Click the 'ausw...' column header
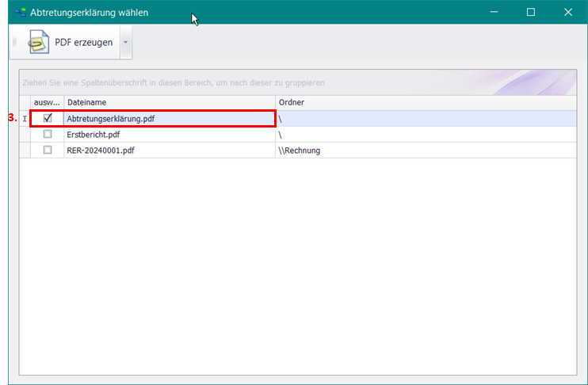This screenshot has height=385, width=588. [47, 102]
